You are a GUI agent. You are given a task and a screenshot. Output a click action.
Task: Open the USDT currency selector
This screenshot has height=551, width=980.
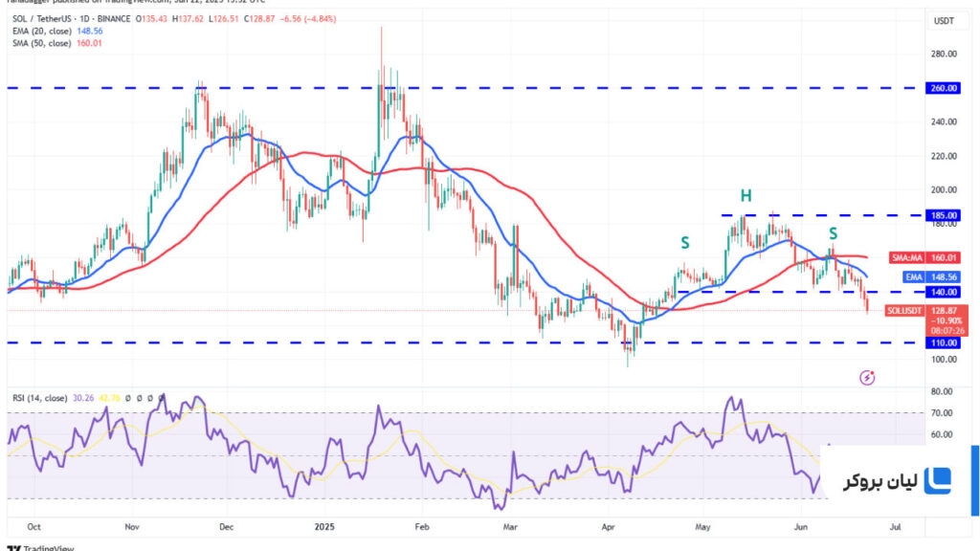pyautogui.click(x=944, y=21)
